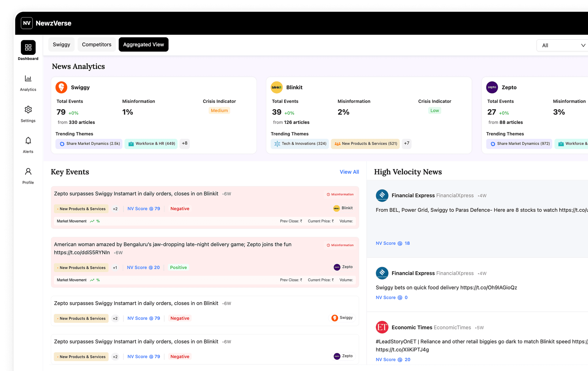Click Positive sentiment tag

click(178, 267)
